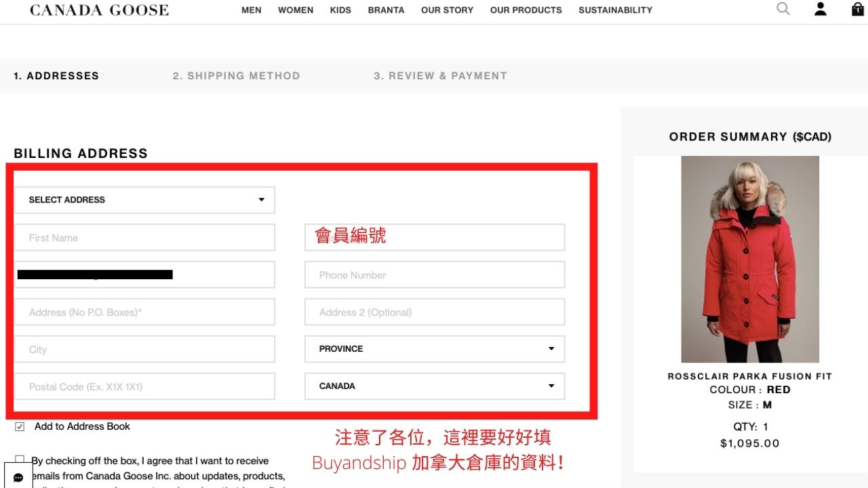Open the Women menu

(296, 10)
